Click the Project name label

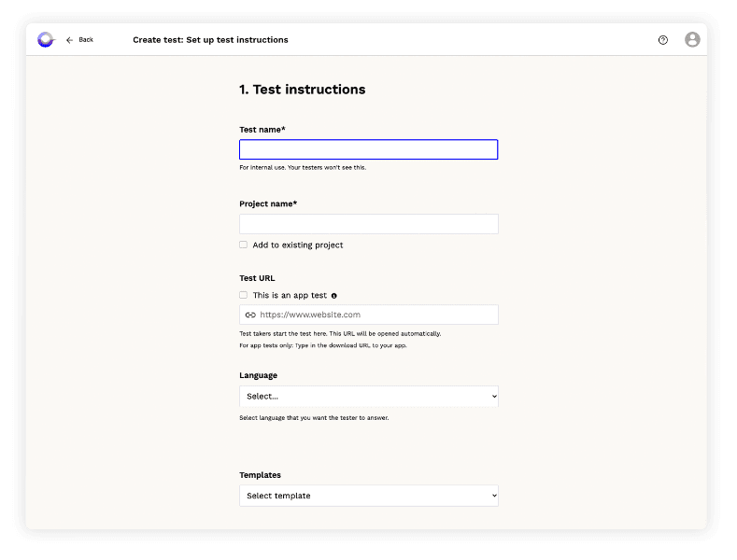[268, 203]
